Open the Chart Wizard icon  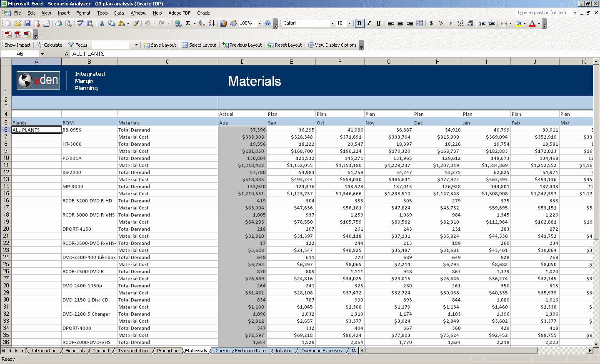(224, 23)
